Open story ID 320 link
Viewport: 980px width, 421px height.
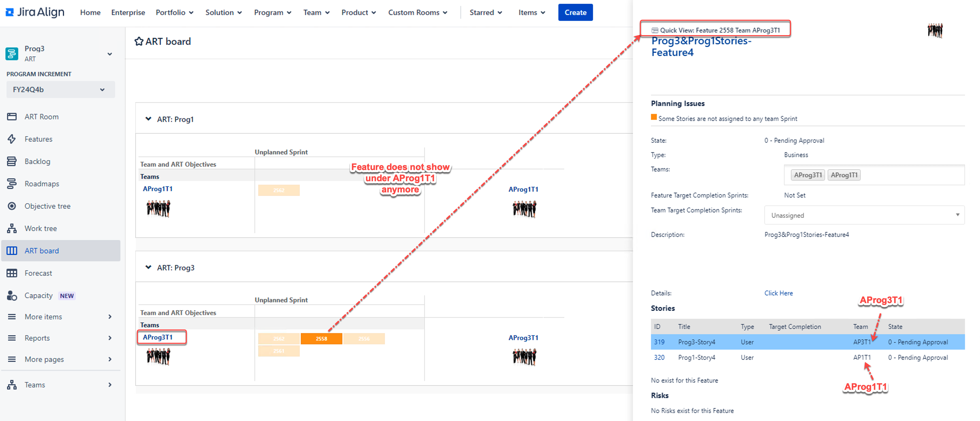(x=659, y=357)
